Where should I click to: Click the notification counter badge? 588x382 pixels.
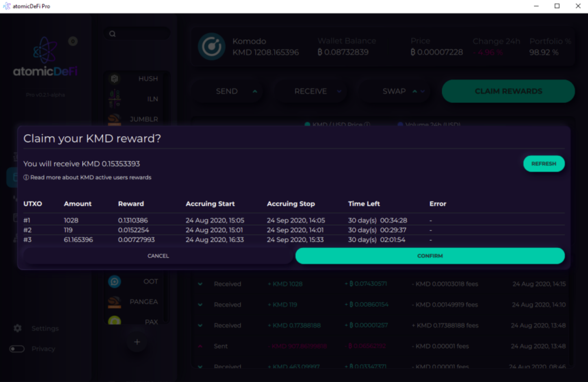click(73, 41)
